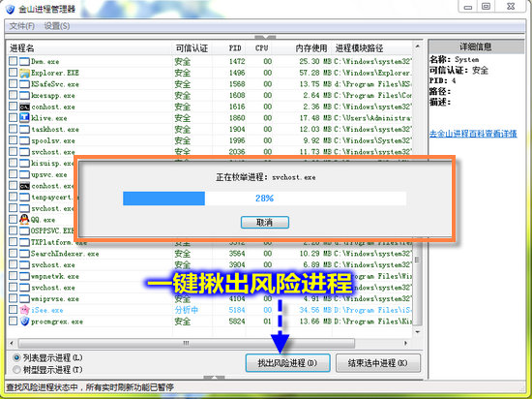
Task: Click the 取消 button in progress dialog
Action: 265,223
